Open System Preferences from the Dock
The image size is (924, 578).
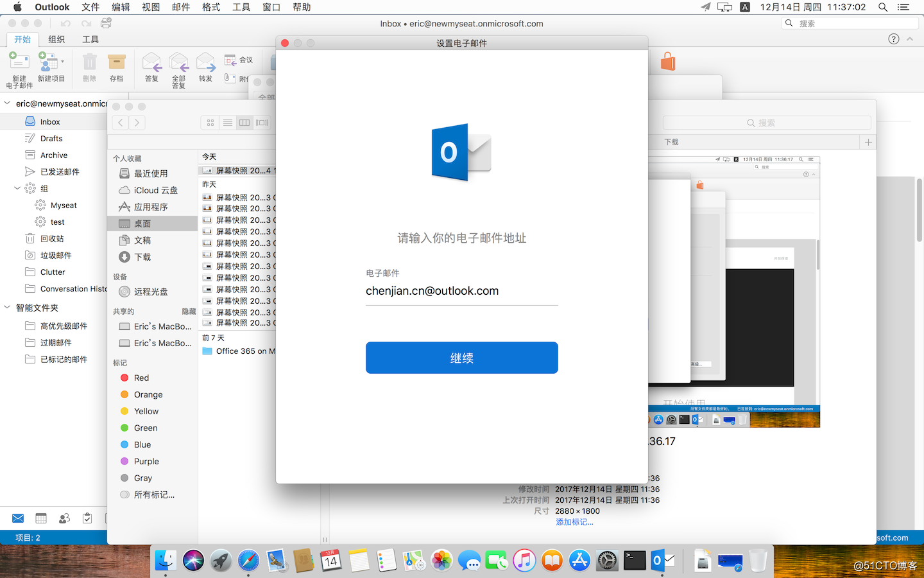[607, 561]
